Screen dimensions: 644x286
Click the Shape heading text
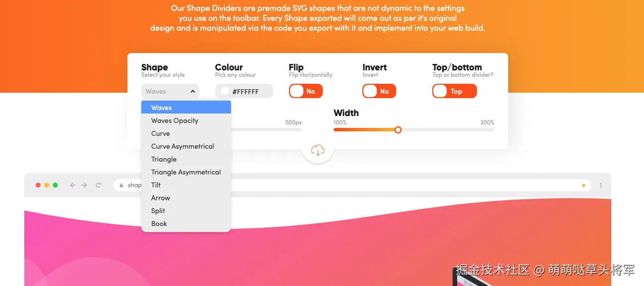(x=155, y=67)
